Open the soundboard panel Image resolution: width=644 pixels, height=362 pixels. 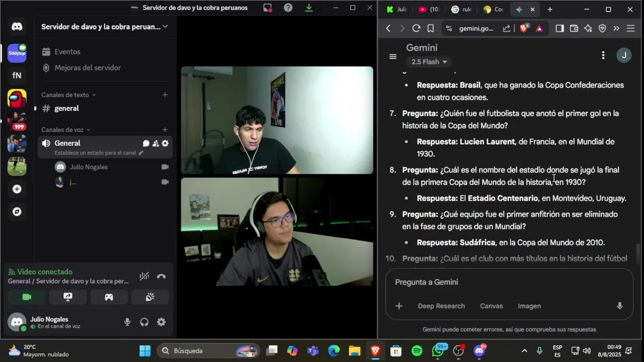coord(150,297)
